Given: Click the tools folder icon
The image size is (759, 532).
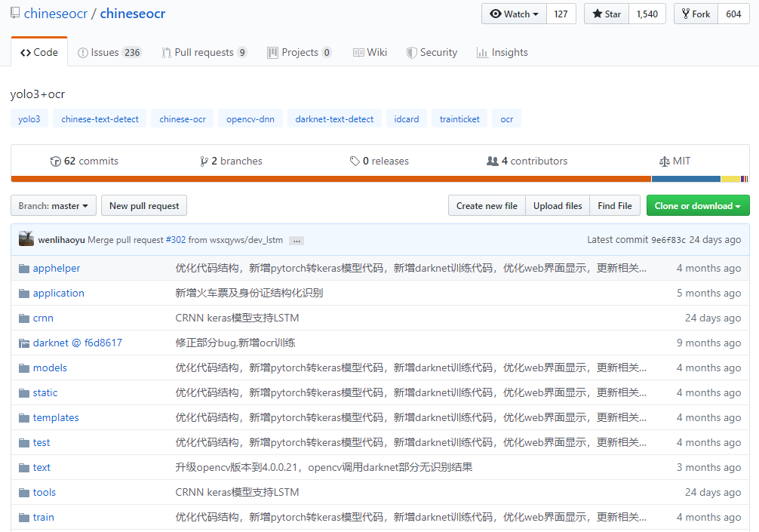Looking at the screenshot, I should point(23,493).
